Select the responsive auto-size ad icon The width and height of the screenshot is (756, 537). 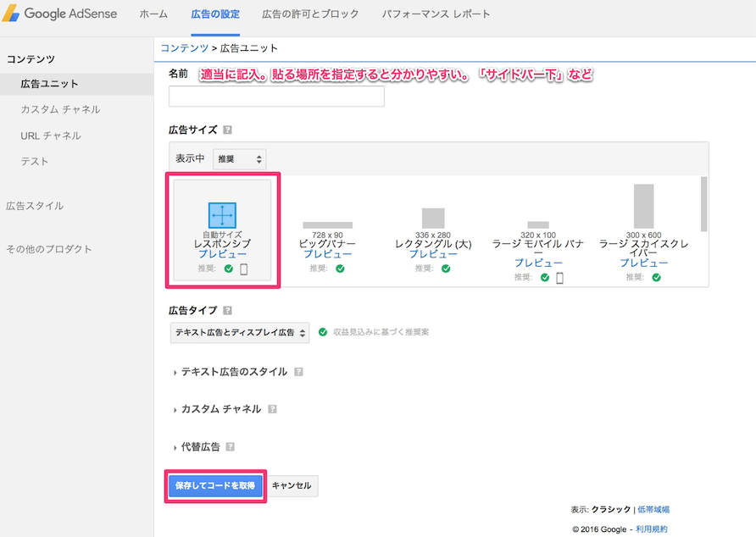222,215
